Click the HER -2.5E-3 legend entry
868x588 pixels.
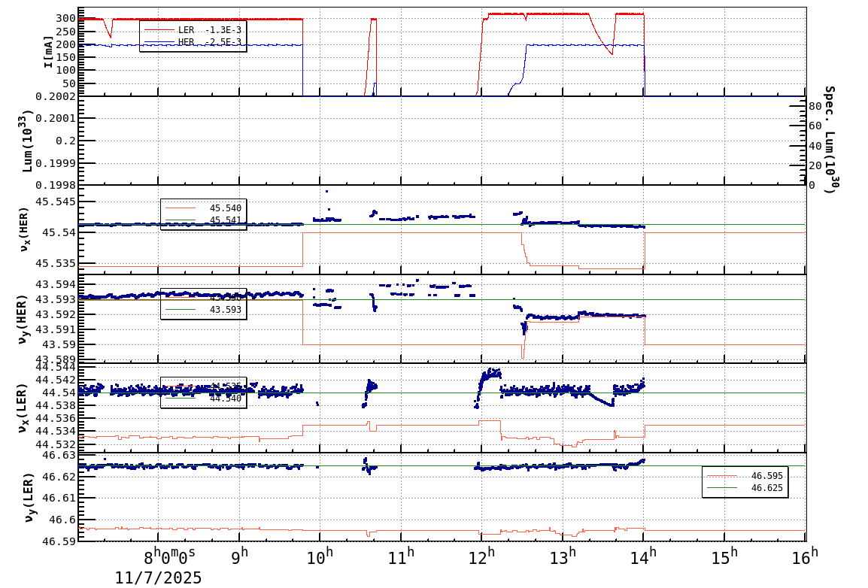pyautogui.click(x=193, y=42)
